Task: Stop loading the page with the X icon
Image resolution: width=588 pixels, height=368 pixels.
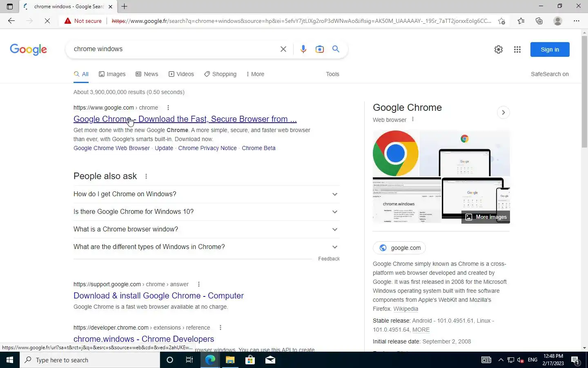Action: (47, 21)
